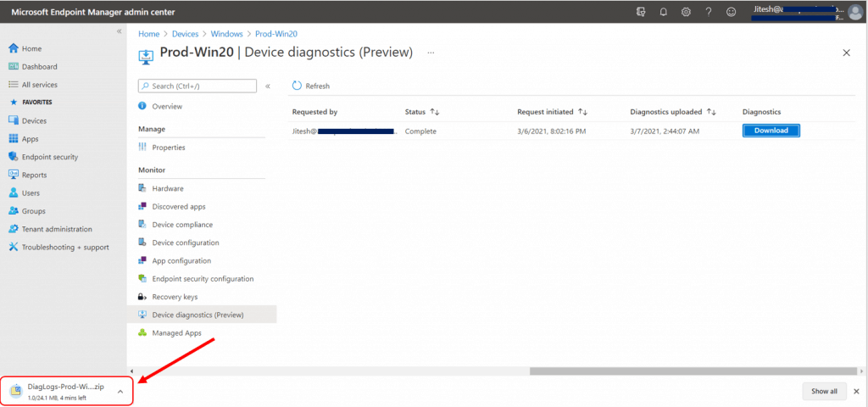The image size is (868, 407).
Task: Click the horizontal scrollbar thumb
Action: (692, 371)
